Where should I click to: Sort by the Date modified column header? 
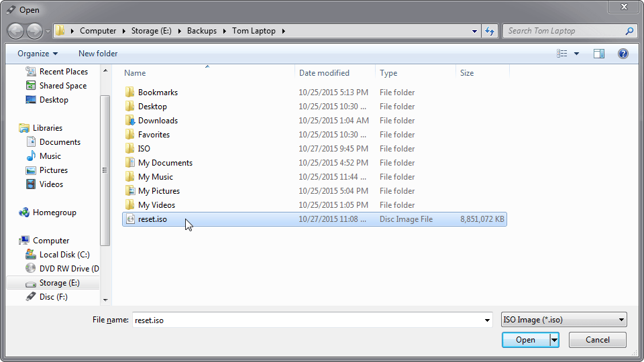click(x=324, y=73)
